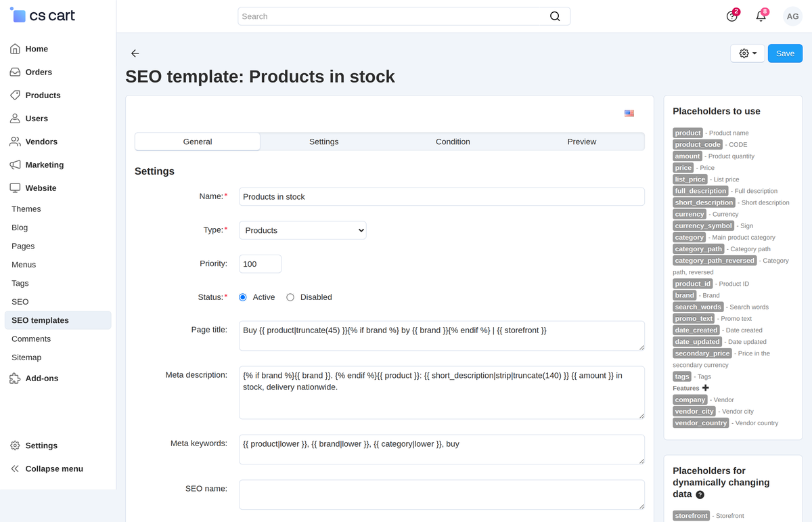Select the Active status radio button

pos(243,297)
